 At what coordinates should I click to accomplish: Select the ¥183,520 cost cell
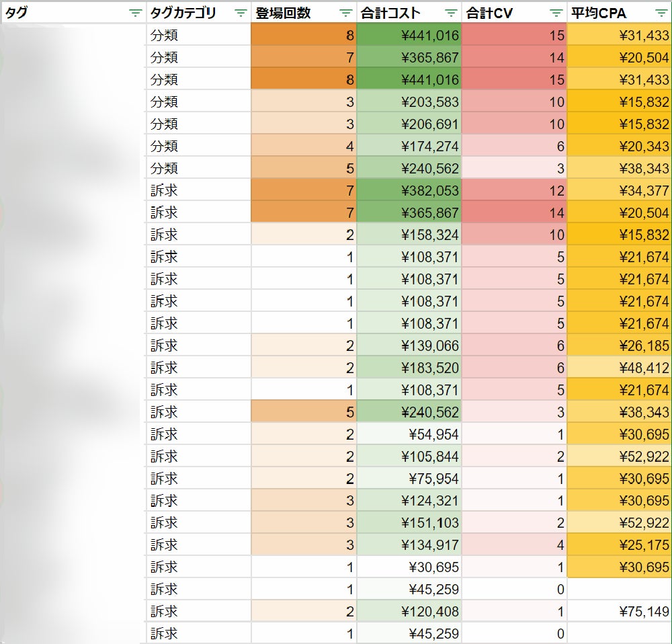(409, 368)
